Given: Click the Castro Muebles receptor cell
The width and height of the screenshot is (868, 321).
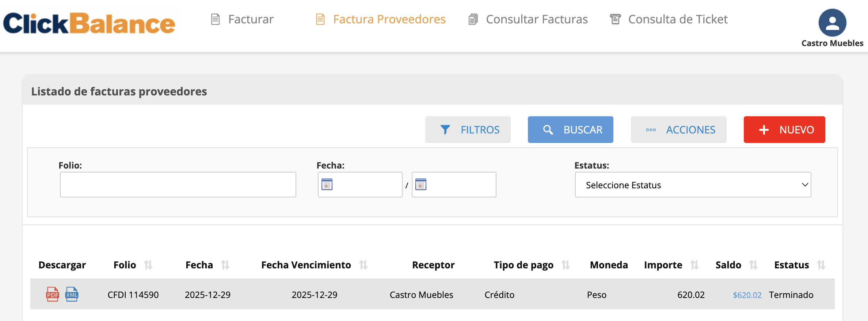Looking at the screenshot, I should (x=421, y=295).
